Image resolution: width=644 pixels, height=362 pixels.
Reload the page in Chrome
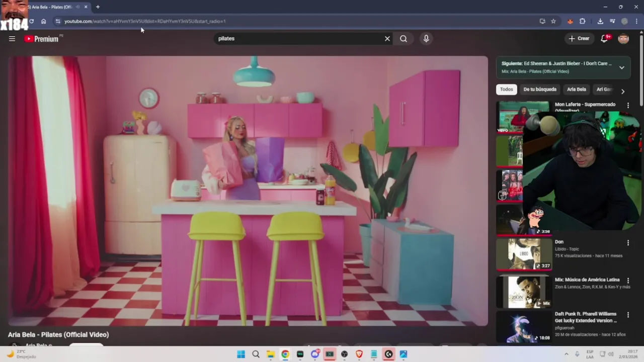pyautogui.click(x=31, y=21)
